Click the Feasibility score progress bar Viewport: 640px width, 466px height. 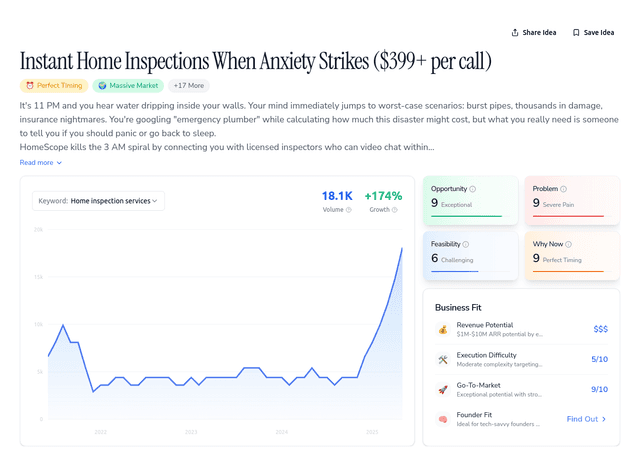point(455,271)
